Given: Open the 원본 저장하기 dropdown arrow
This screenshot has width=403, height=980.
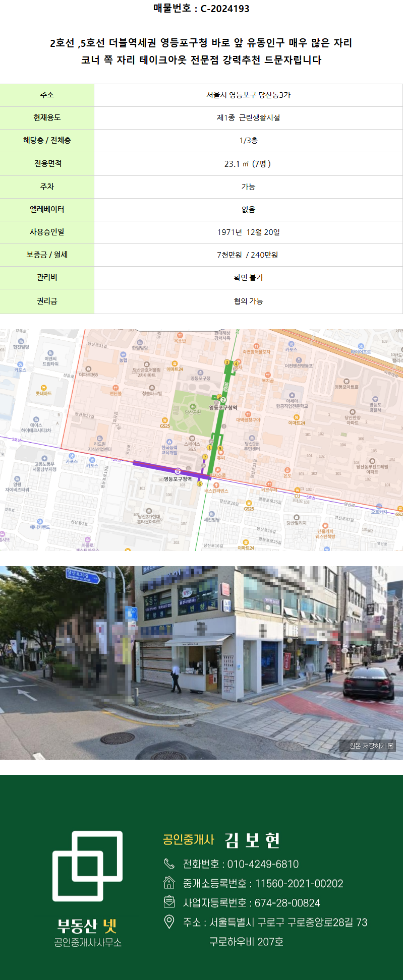Looking at the screenshot, I should [391, 746].
